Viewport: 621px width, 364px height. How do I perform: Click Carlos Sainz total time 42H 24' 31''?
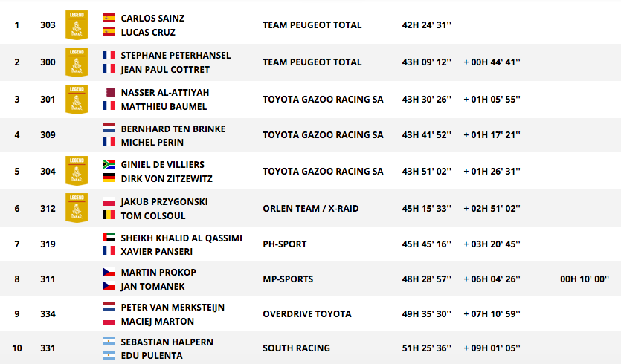tap(427, 25)
